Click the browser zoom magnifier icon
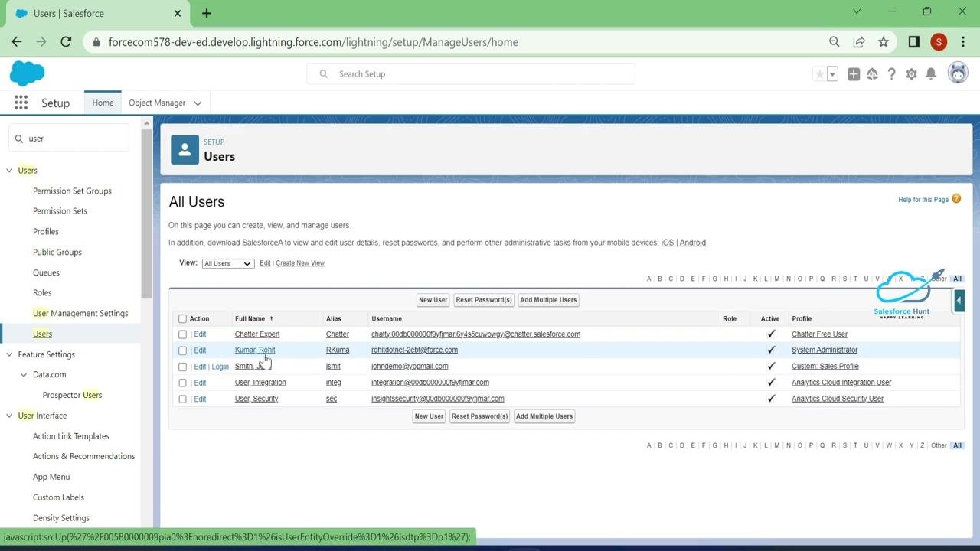 [x=835, y=42]
